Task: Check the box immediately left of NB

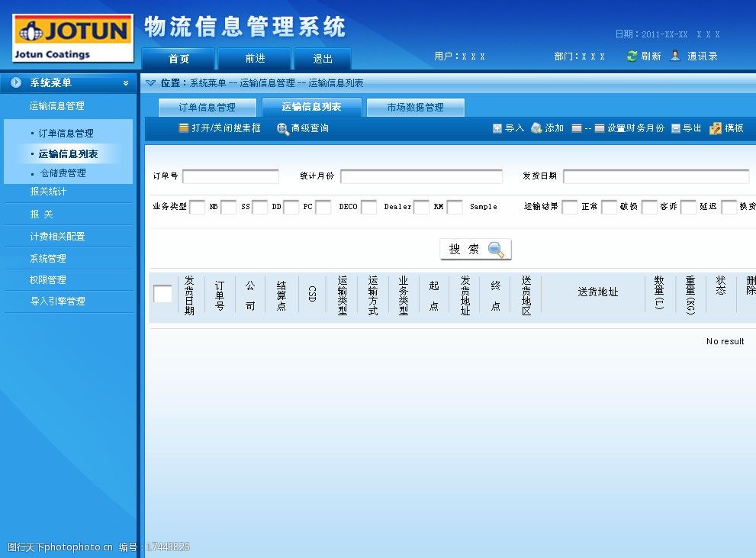Action: point(197,207)
